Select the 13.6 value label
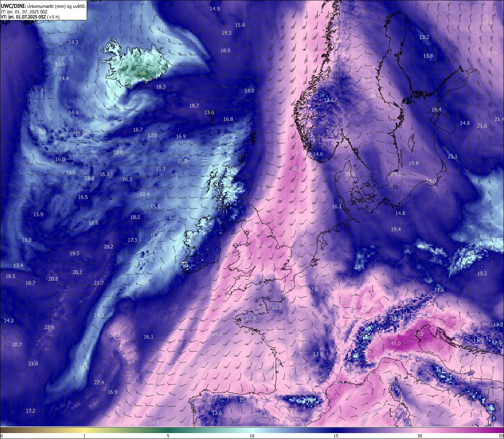 [209, 112]
